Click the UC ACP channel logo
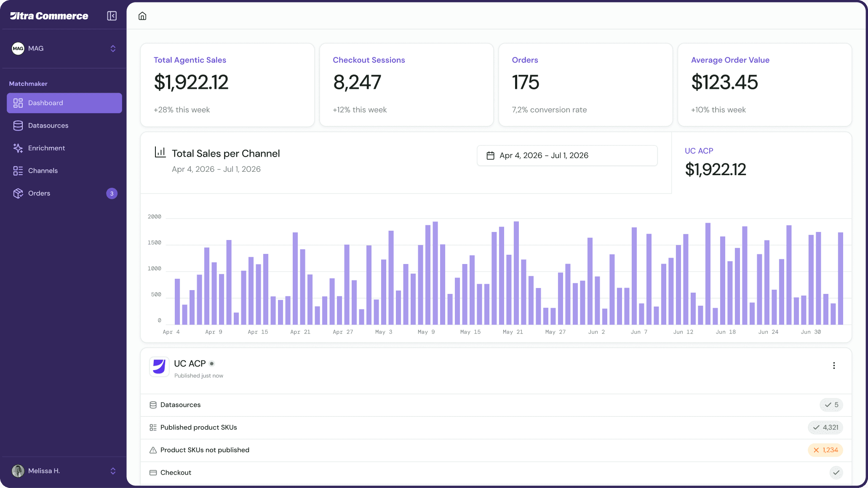The height and width of the screenshot is (488, 868). click(159, 367)
